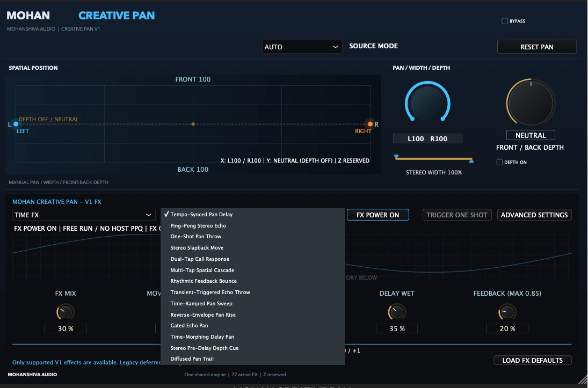Click the BACK 100 label

coord(193,170)
